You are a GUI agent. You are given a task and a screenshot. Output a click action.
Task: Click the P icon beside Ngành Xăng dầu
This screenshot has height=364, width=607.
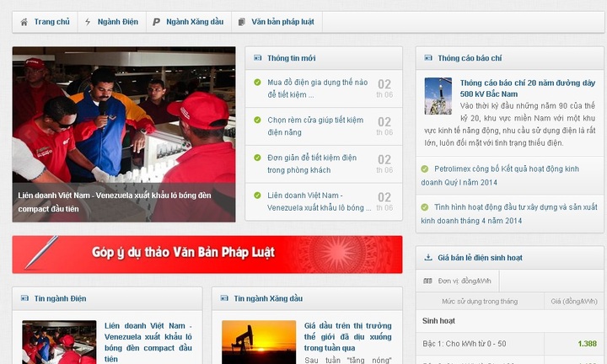(x=156, y=22)
